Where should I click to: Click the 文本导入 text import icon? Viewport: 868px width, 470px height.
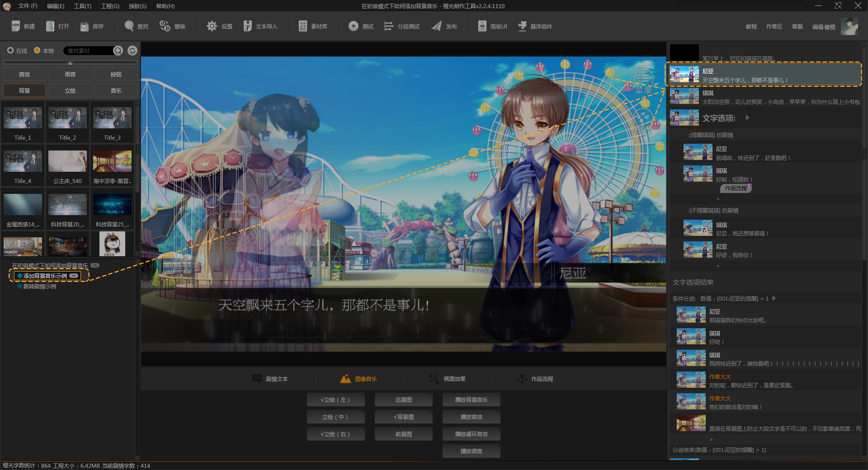247,26
